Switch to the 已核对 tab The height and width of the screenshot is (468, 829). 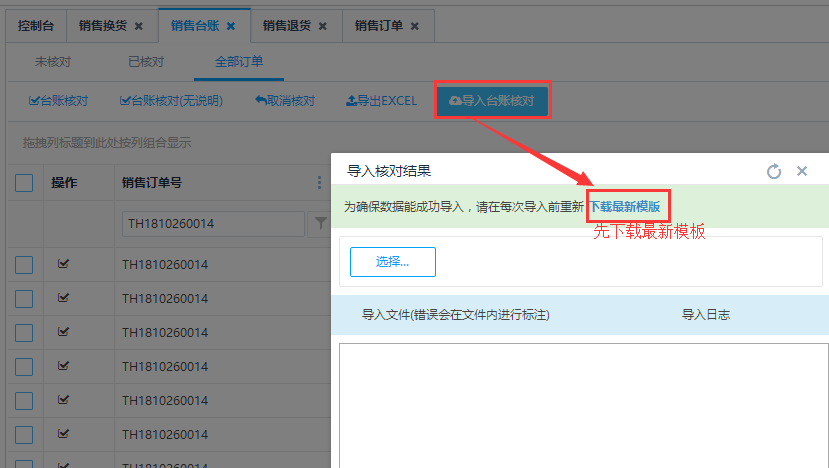click(146, 62)
